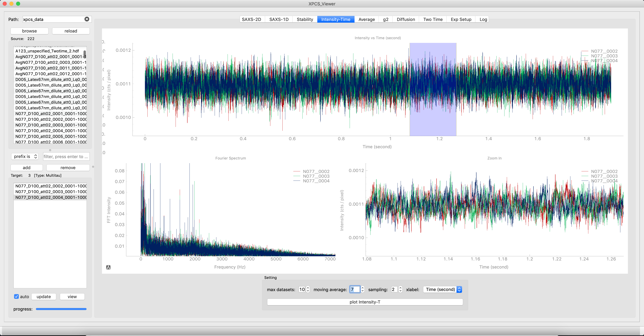The width and height of the screenshot is (644, 336).
Task: Select N077_D100_att02_0003 in target list
Action: 51,192
